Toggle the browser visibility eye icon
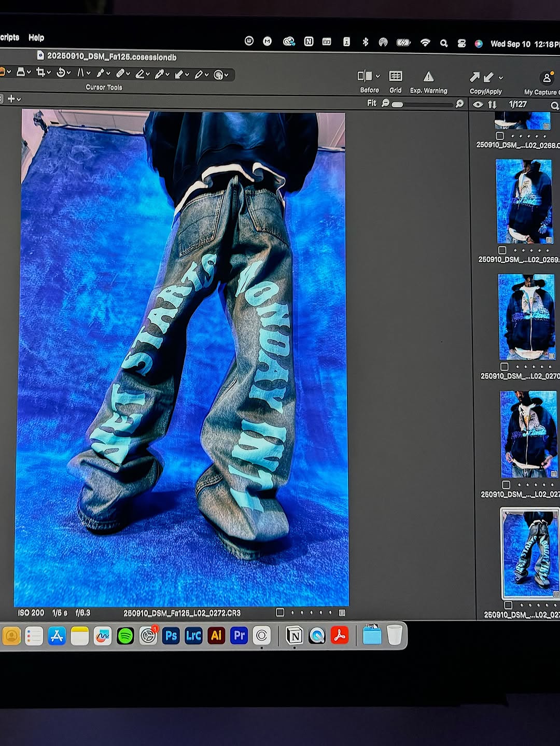Viewport: 560px width, 746px height. pyautogui.click(x=478, y=104)
